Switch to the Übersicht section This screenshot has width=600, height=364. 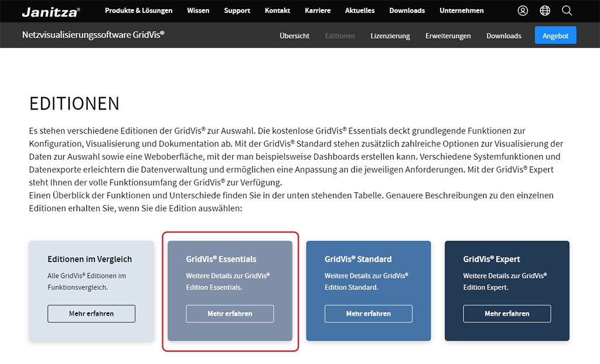[294, 36]
